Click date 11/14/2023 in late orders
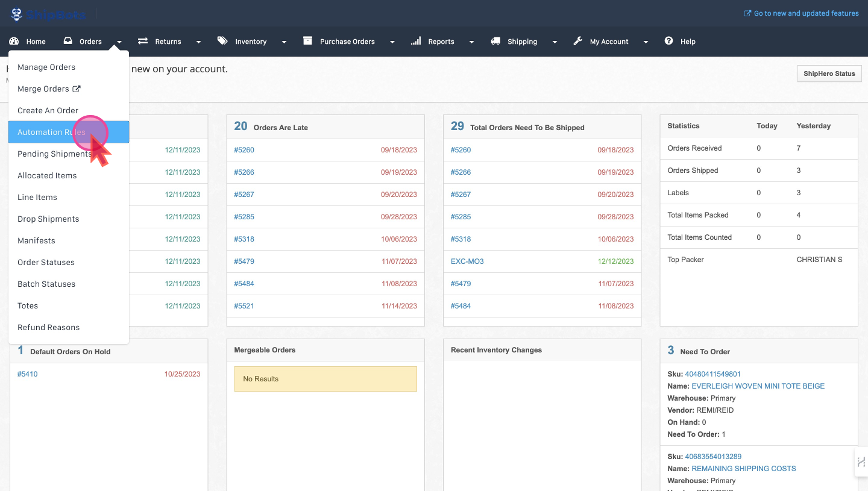 click(x=399, y=306)
